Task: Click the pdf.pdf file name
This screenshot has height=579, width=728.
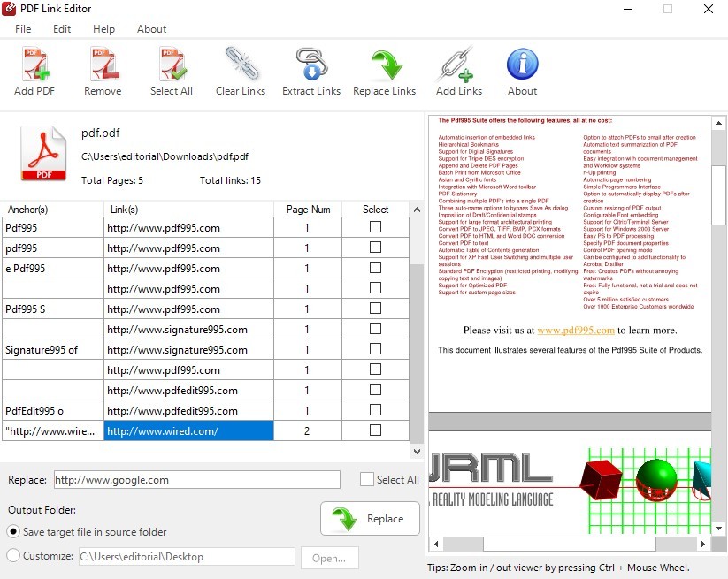Action: (x=100, y=133)
